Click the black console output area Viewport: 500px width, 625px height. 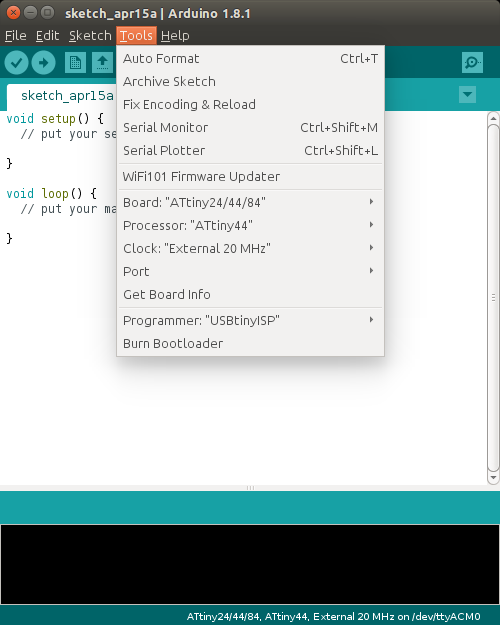coord(250,564)
